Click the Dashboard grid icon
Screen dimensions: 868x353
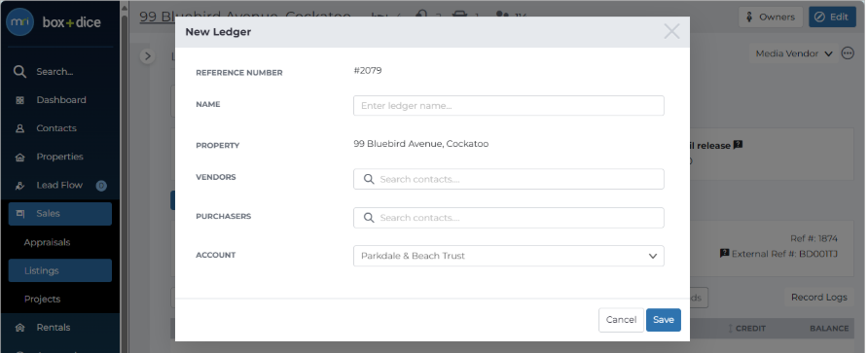tap(19, 100)
